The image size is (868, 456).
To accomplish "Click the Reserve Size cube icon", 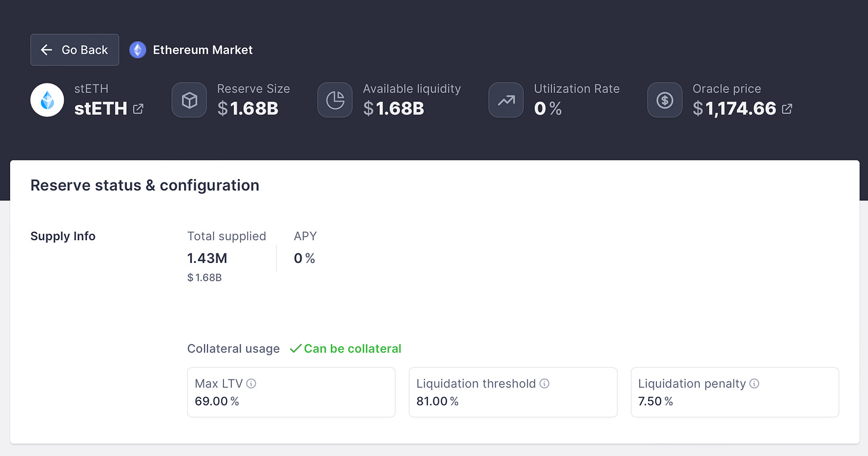I will (x=189, y=100).
